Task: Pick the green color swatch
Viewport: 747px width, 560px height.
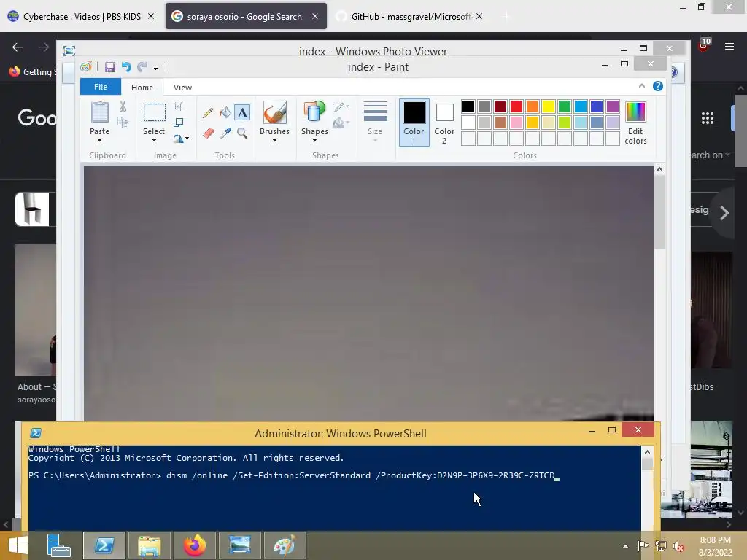Action: (x=565, y=106)
